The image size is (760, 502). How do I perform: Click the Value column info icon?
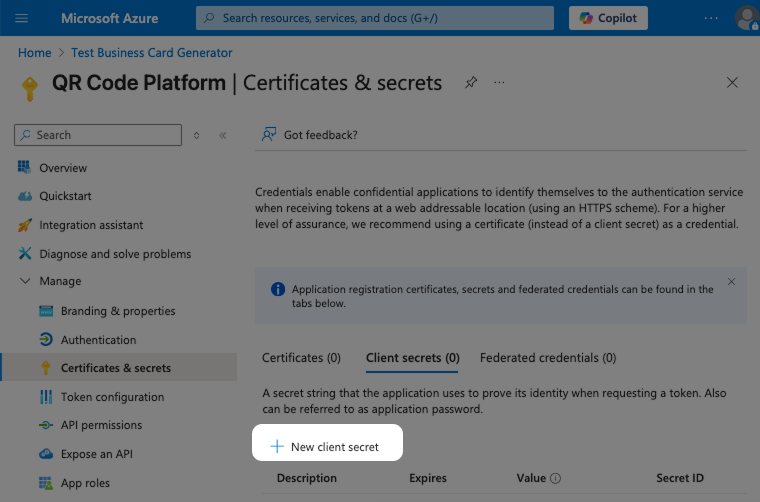(x=556, y=479)
